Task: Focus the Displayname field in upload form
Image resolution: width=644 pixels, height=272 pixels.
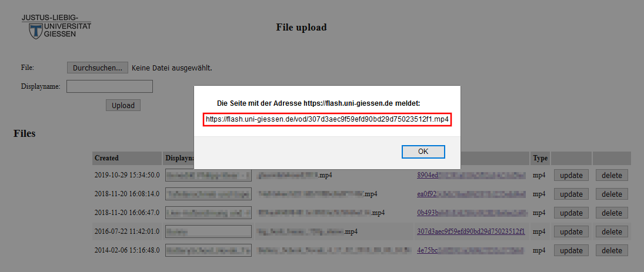Action: point(109,86)
